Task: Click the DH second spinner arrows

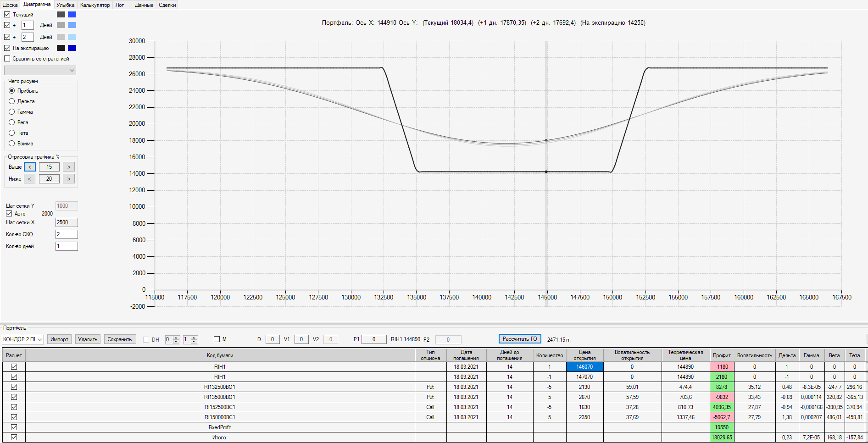Action: [194, 340]
